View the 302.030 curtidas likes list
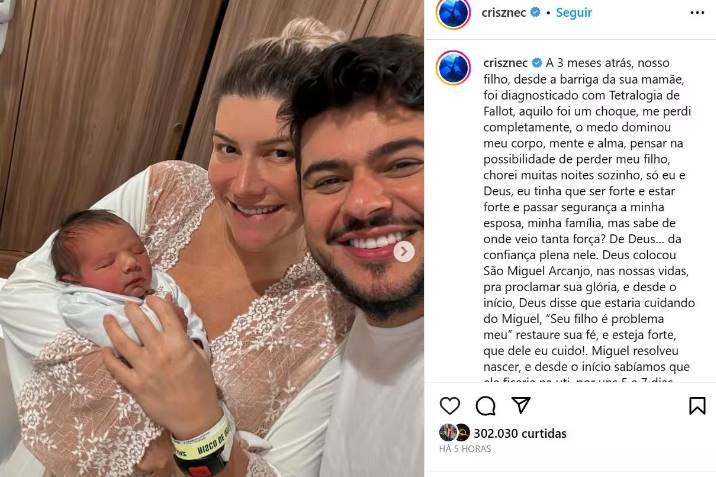 pos(520,433)
